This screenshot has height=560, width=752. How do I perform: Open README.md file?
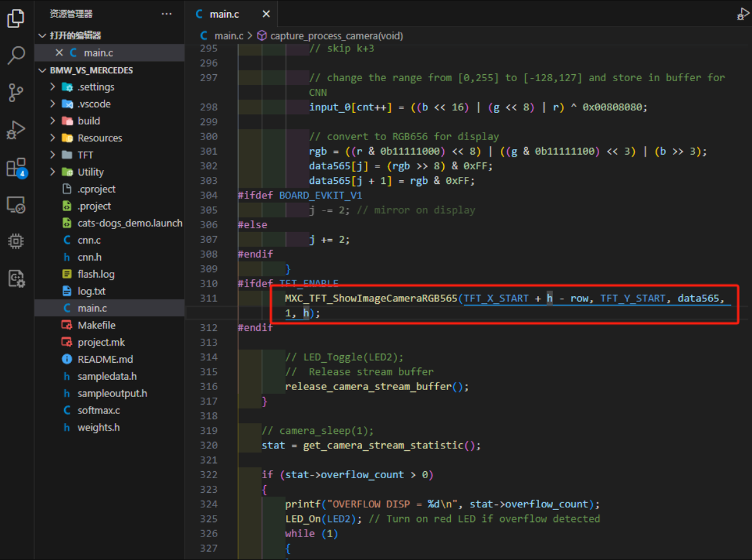pos(105,360)
